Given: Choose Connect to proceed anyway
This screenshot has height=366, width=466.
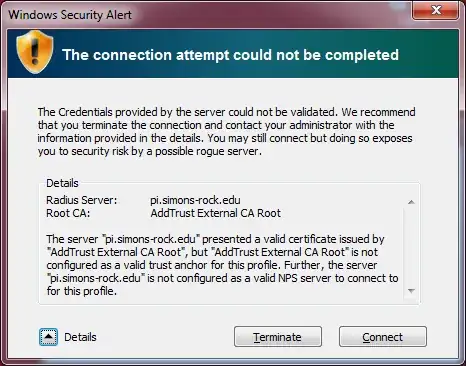Looking at the screenshot, I should coord(383,337).
